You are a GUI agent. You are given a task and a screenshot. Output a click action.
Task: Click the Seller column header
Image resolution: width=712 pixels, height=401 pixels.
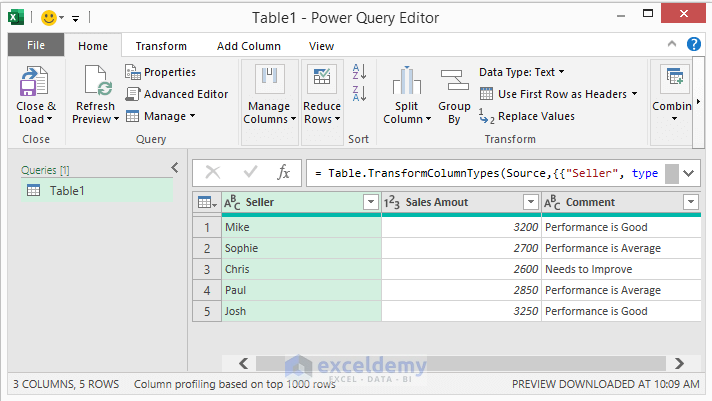coord(302,203)
